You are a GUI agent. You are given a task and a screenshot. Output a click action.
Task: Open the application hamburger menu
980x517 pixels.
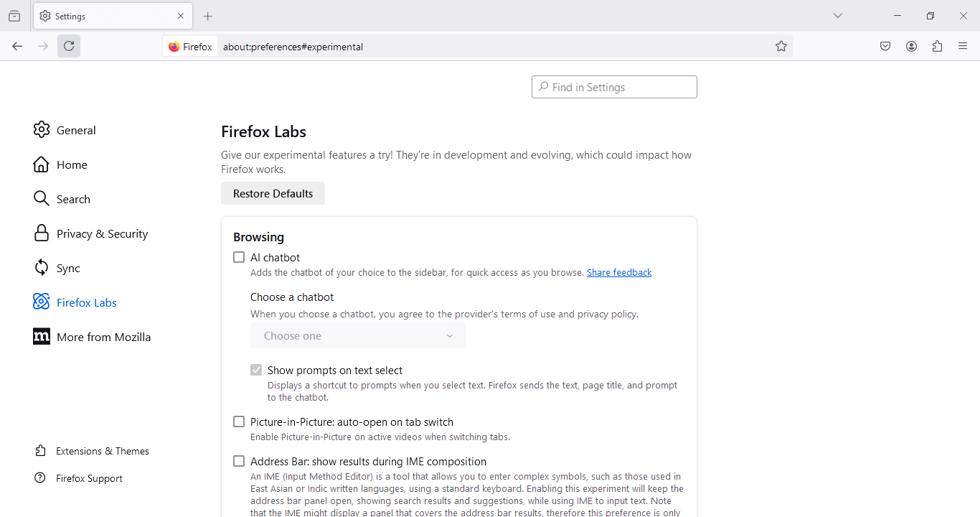click(x=963, y=45)
